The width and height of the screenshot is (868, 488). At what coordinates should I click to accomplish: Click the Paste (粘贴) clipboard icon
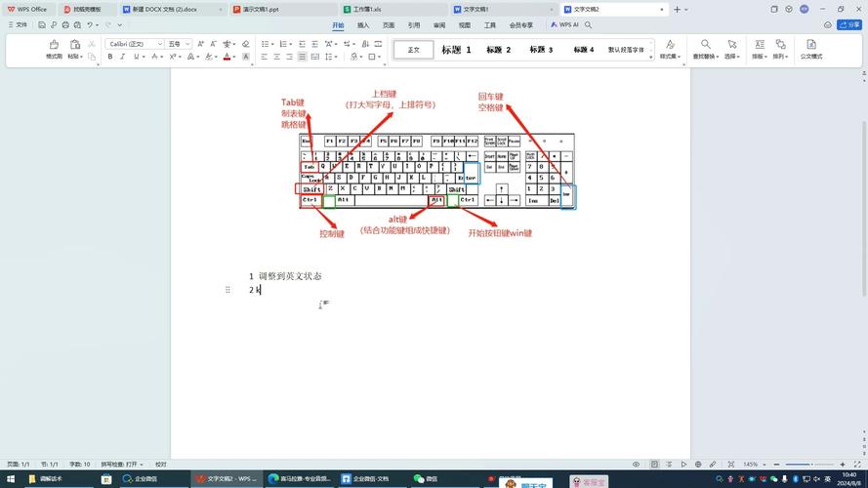(x=75, y=45)
